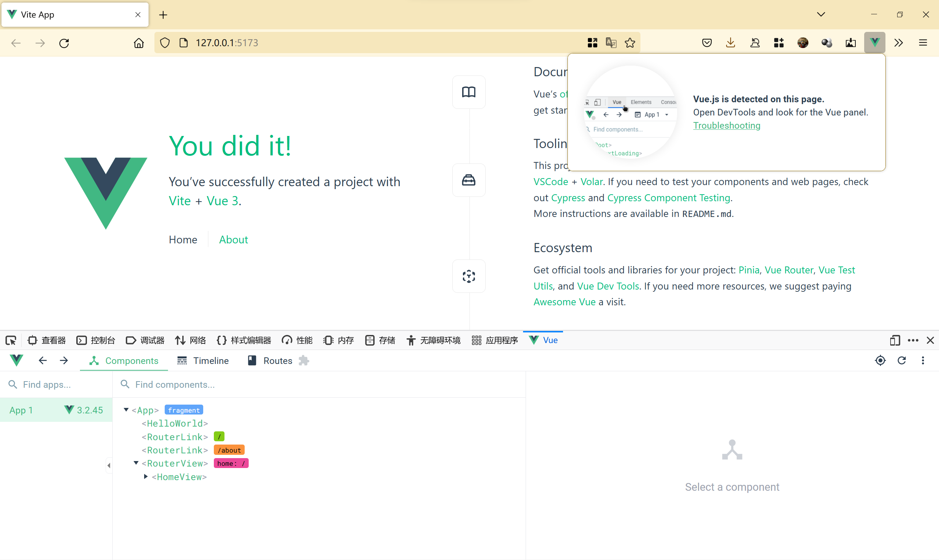Bookmark this page with the star icon
Screen dimensions: 939x560
coord(630,43)
